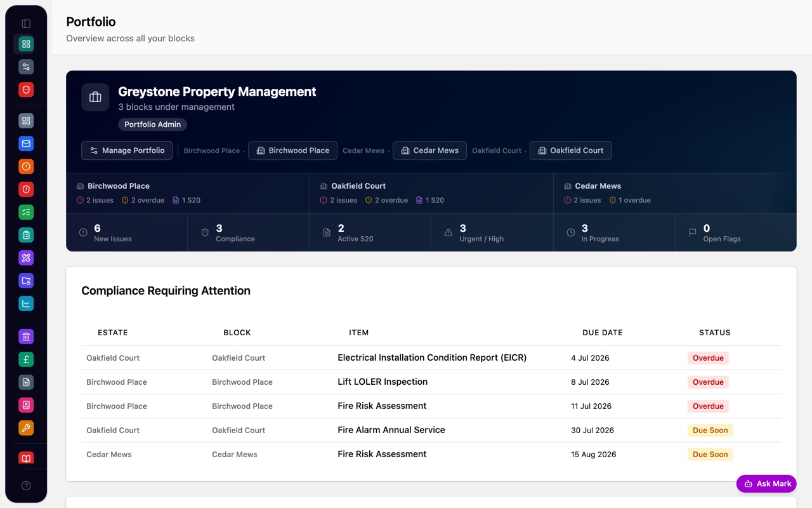This screenshot has height=508, width=812.
Task: Open the cyan line chart icon
Action: pyautogui.click(x=26, y=304)
